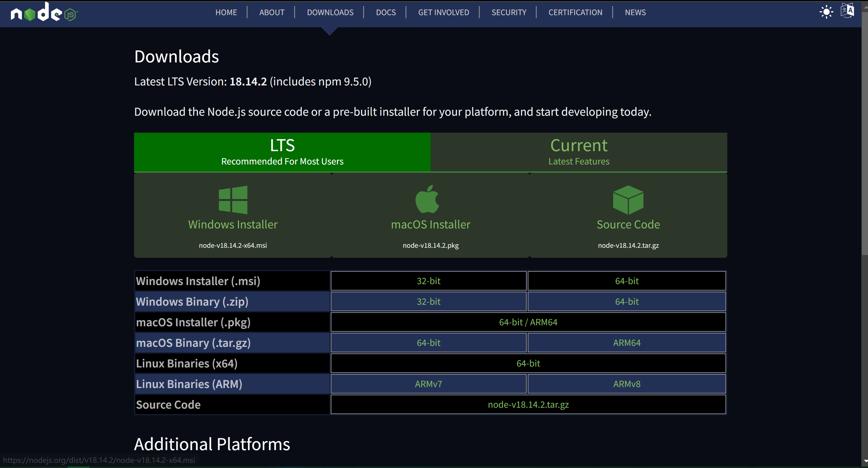Click the macOS Installer (.pkg) row label
Viewport: 868px width, 468px height.
click(193, 322)
